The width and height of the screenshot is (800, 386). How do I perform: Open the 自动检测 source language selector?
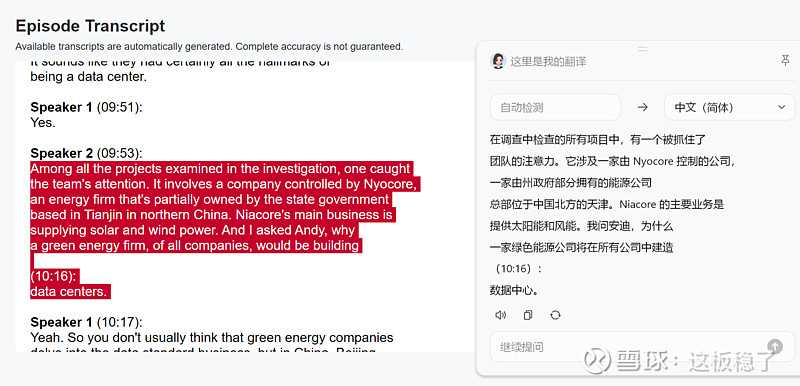[555, 108]
